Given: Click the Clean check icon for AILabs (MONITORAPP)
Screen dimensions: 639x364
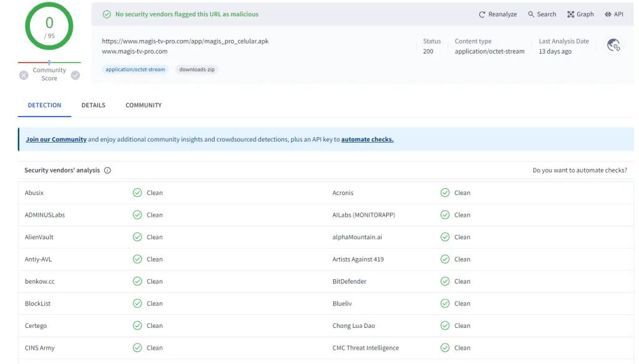Looking at the screenshot, I should coord(445,215).
